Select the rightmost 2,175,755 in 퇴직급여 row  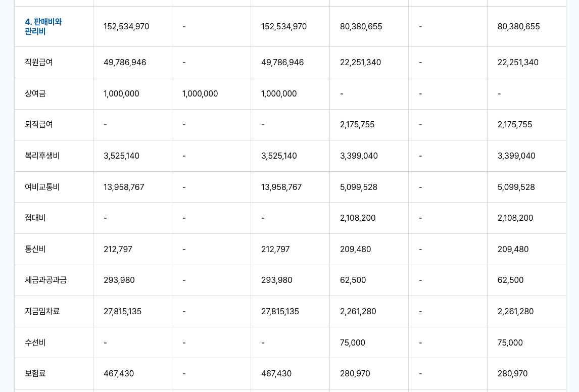pos(515,124)
